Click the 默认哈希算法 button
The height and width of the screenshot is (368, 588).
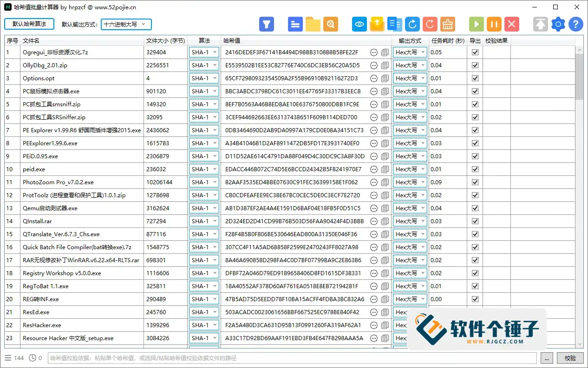point(29,24)
